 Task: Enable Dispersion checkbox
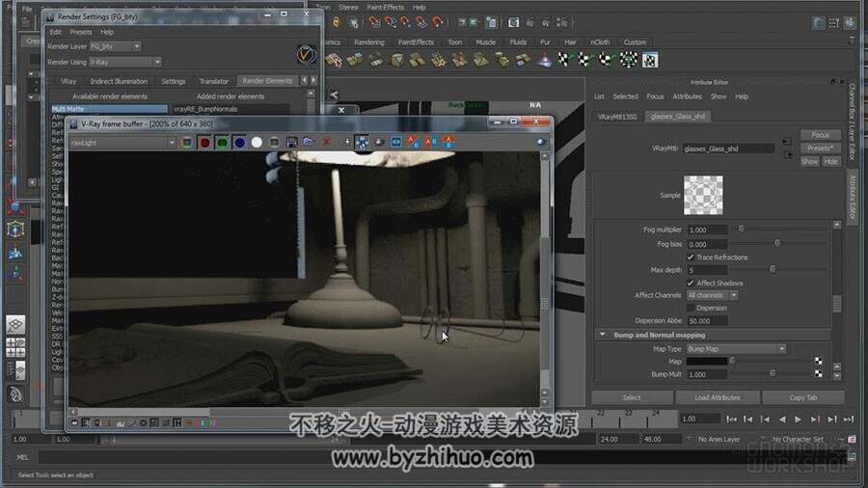click(x=691, y=308)
